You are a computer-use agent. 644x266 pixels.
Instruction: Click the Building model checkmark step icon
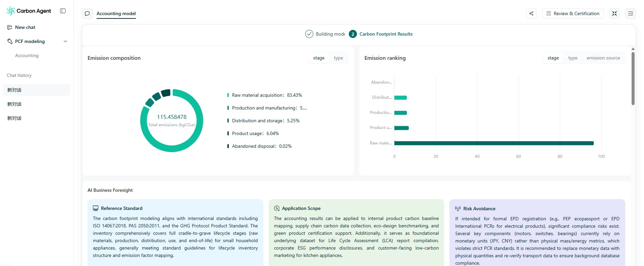pos(309,34)
